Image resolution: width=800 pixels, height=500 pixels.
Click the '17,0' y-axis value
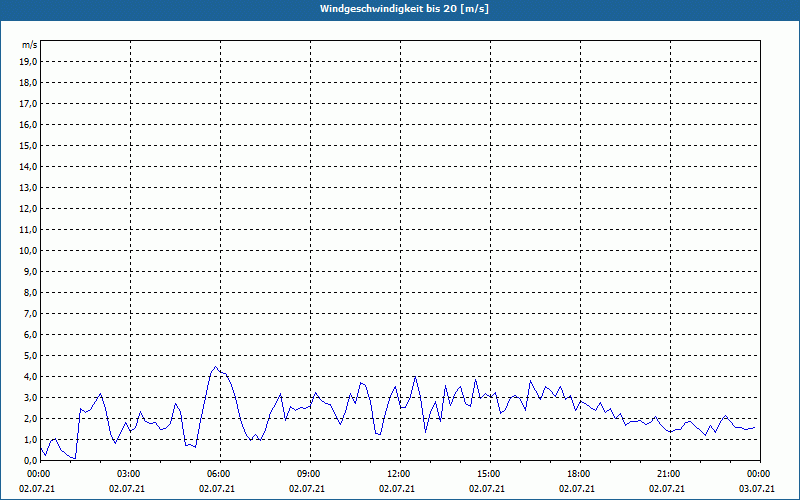click(x=28, y=104)
